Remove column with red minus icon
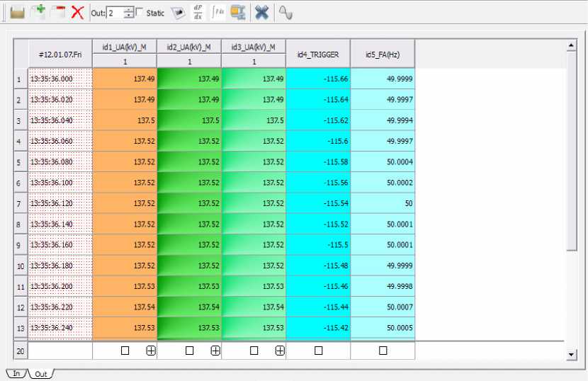 pyautogui.click(x=58, y=12)
